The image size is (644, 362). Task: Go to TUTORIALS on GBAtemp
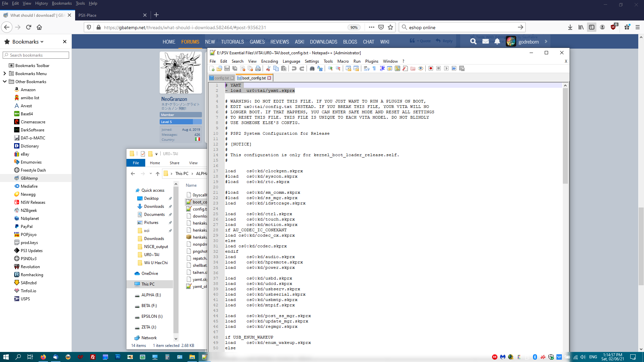point(232,42)
